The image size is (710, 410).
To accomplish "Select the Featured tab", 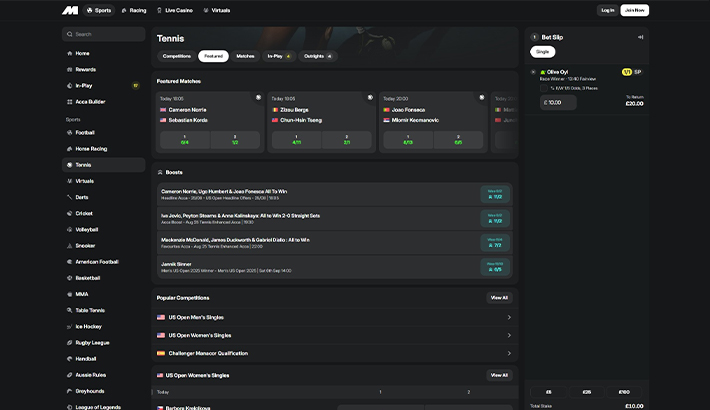I will point(213,56).
